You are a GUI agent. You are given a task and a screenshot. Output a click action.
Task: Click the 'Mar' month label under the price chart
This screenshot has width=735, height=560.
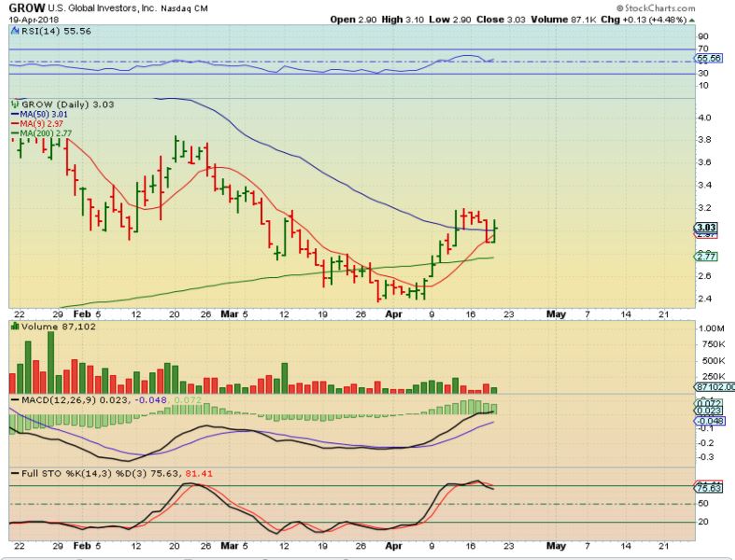(230, 314)
